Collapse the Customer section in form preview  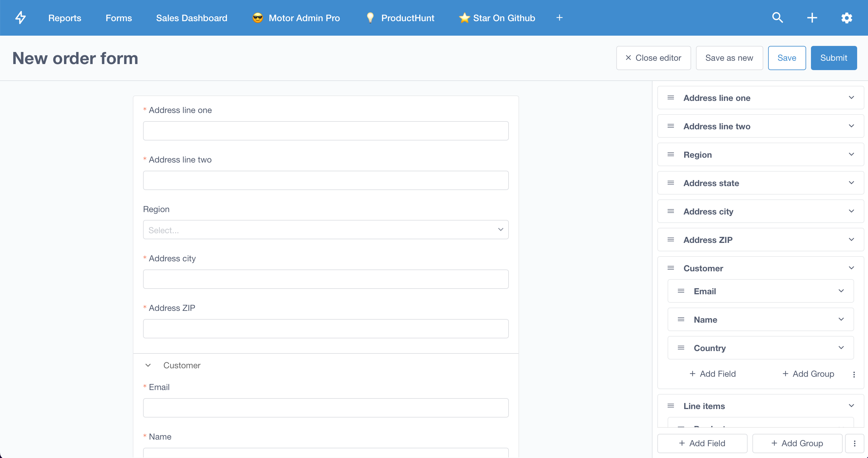pyautogui.click(x=148, y=365)
